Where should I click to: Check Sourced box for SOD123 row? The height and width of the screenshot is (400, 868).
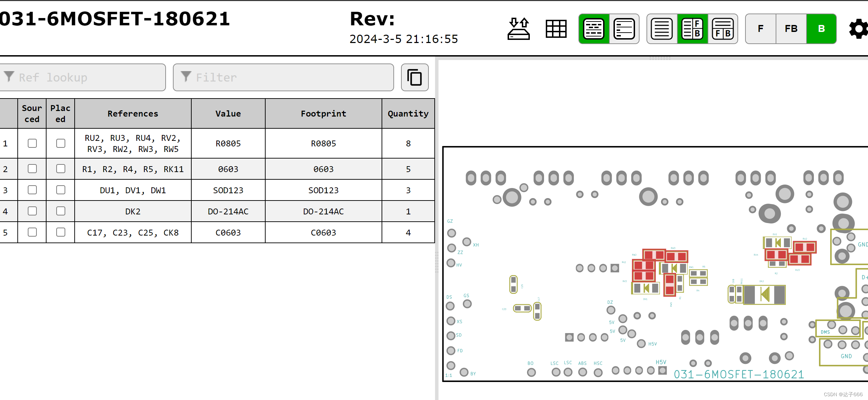click(x=32, y=190)
